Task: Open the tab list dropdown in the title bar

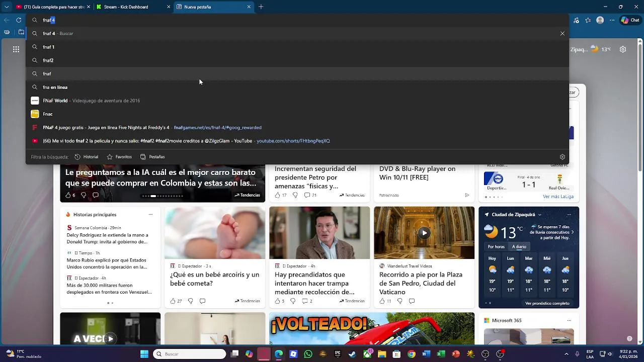Action: coord(7,7)
